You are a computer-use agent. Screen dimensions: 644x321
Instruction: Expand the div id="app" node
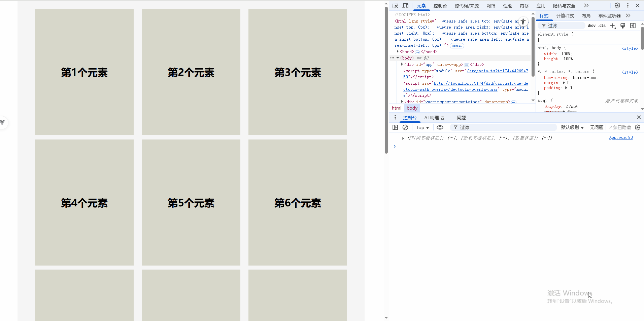coord(402,64)
